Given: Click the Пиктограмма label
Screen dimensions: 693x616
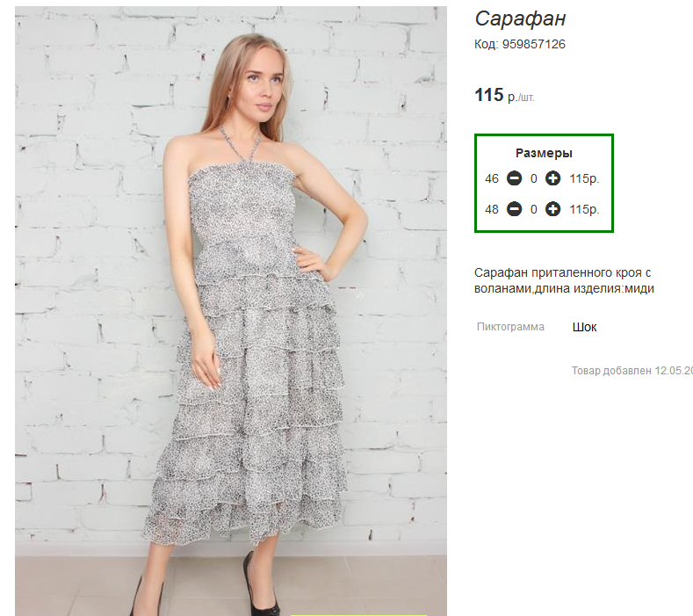Looking at the screenshot, I should click(510, 327).
